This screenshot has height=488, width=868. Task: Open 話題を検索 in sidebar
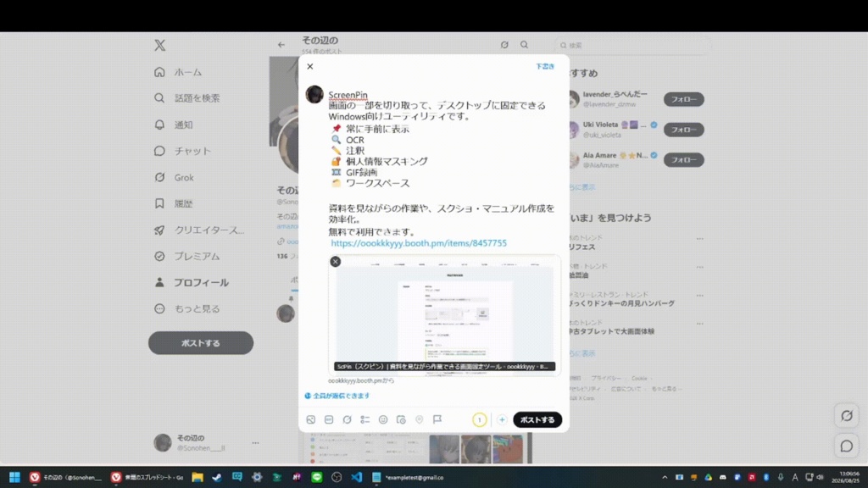(x=187, y=98)
